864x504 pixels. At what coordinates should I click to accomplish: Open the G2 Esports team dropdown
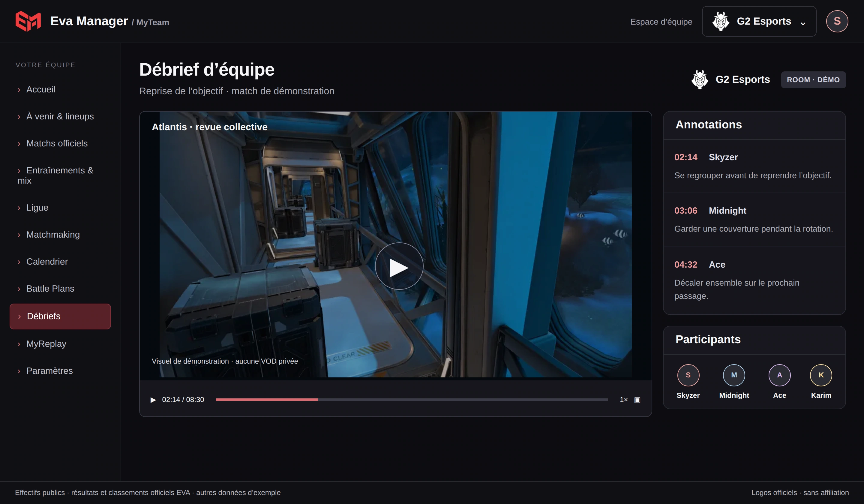coord(759,21)
